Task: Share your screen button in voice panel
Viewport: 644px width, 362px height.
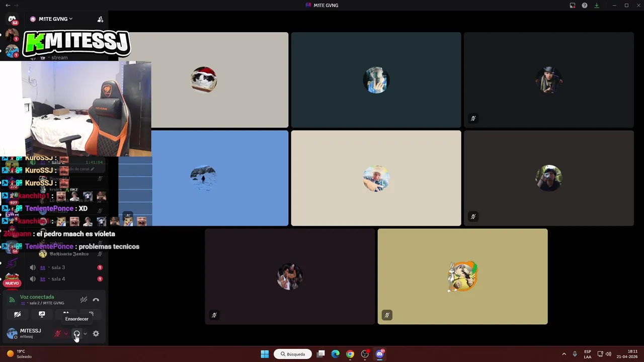Action: 42,314
